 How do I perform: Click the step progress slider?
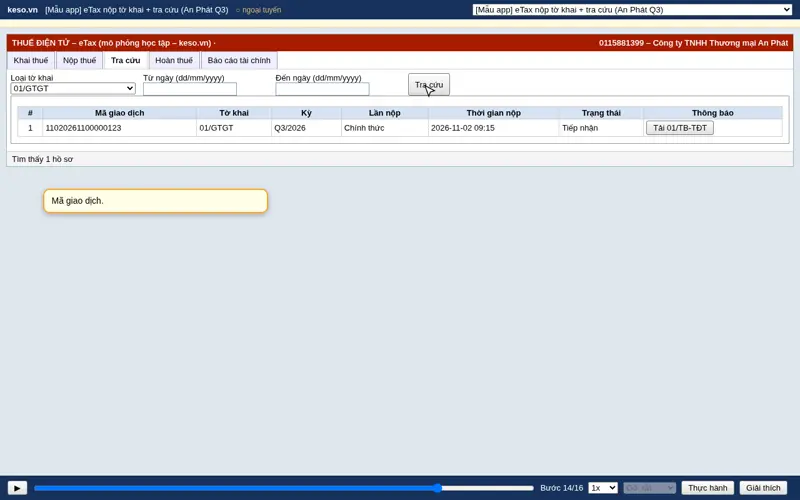point(284,488)
